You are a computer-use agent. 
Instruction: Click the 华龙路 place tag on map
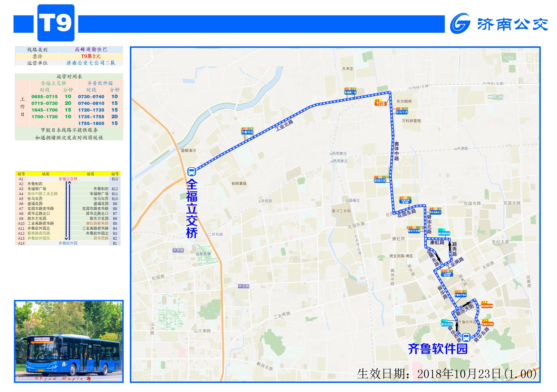point(244,286)
